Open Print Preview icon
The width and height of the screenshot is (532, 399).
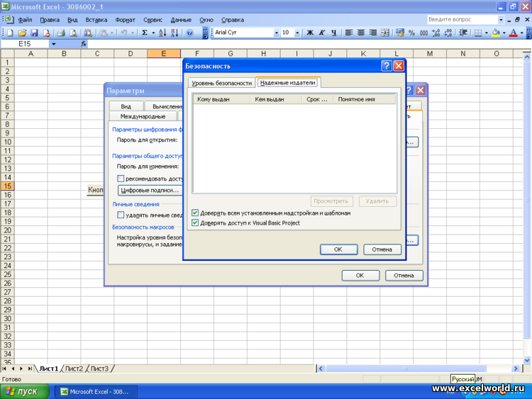point(73,33)
